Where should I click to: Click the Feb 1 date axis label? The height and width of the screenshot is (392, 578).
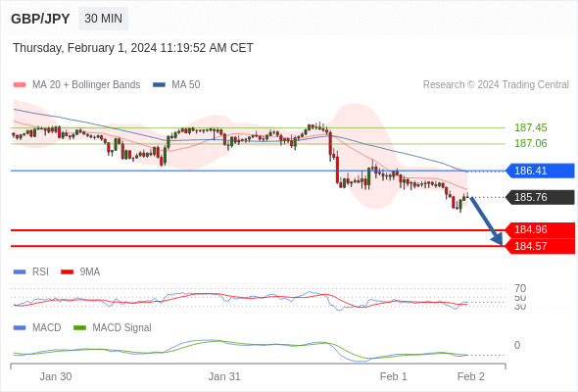pyautogui.click(x=393, y=376)
